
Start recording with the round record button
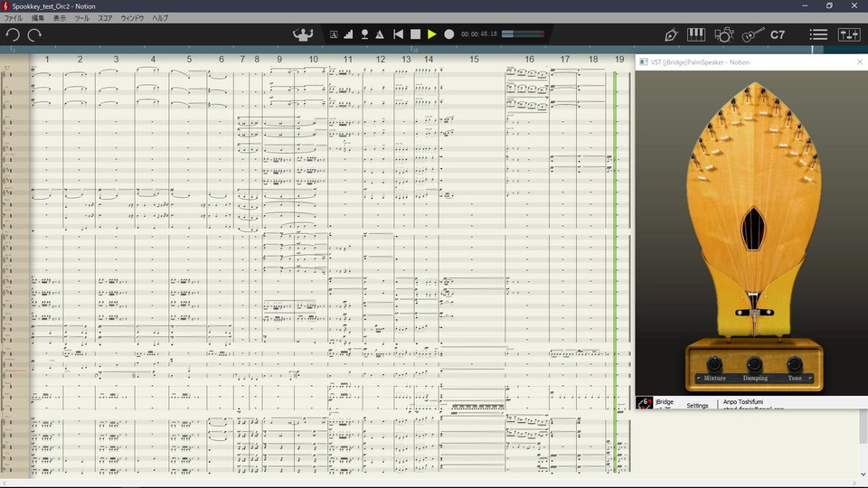tap(449, 34)
